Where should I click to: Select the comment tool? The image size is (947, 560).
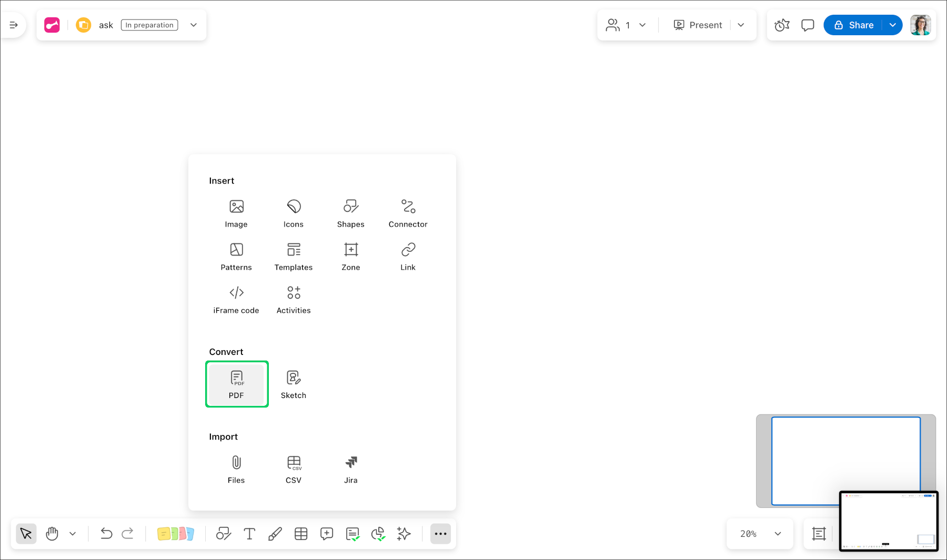[327, 534]
